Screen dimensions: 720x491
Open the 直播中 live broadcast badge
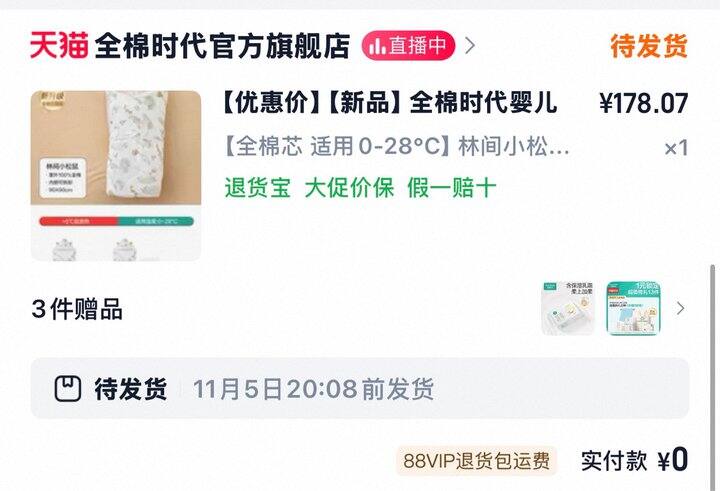pos(408,45)
